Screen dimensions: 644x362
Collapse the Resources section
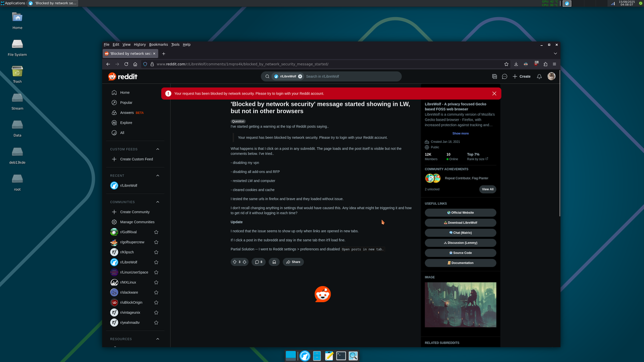(157, 339)
